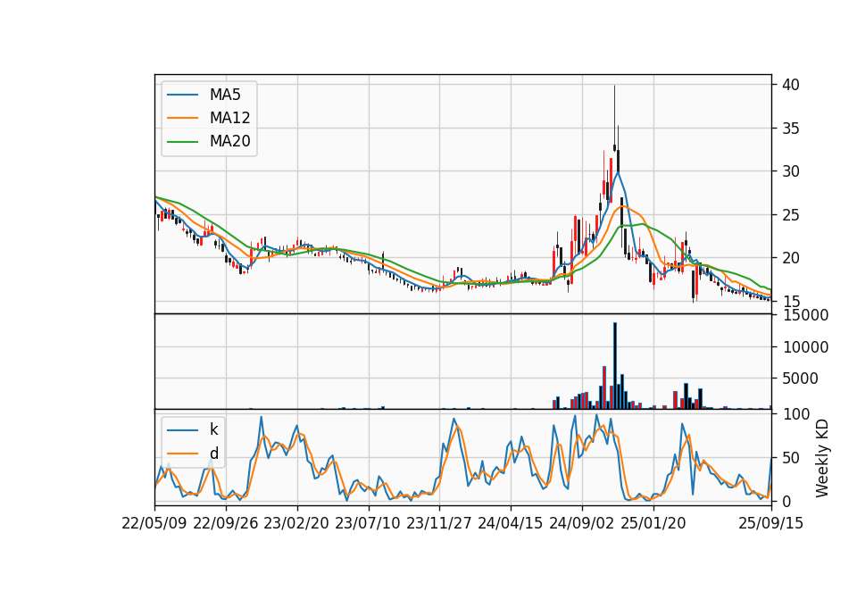Click the 23/07/10 date tick label

pyautogui.click(x=368, y=523)
